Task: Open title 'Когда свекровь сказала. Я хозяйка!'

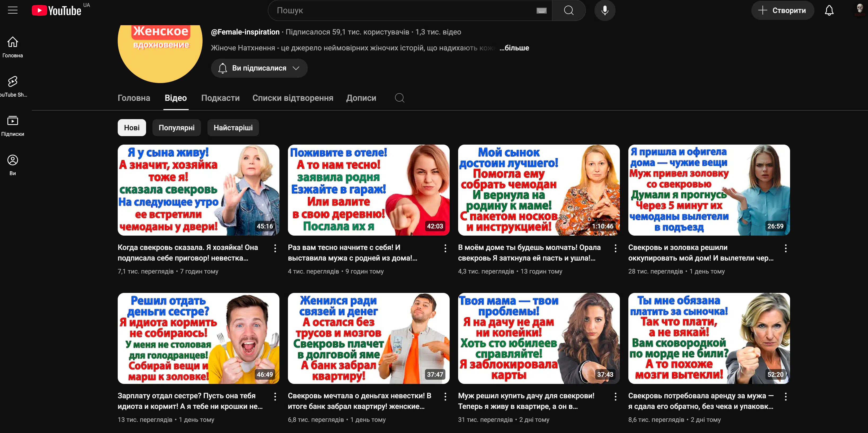Action: 188,253
